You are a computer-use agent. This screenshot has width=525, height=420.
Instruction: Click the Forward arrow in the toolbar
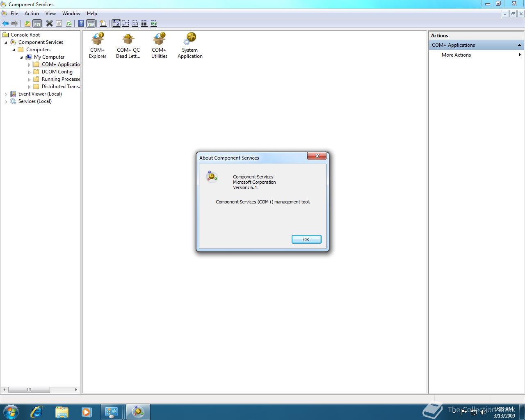15,23
